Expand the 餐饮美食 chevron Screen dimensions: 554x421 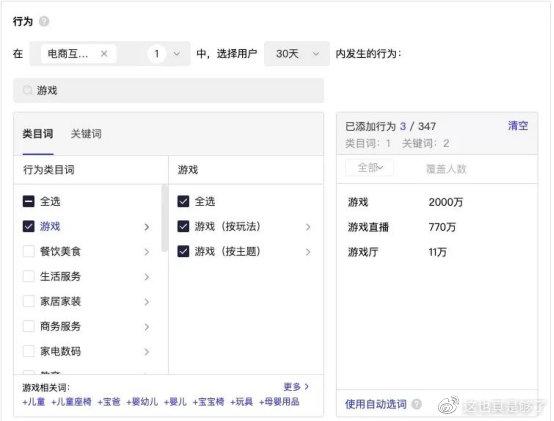[x=147, y=252]
